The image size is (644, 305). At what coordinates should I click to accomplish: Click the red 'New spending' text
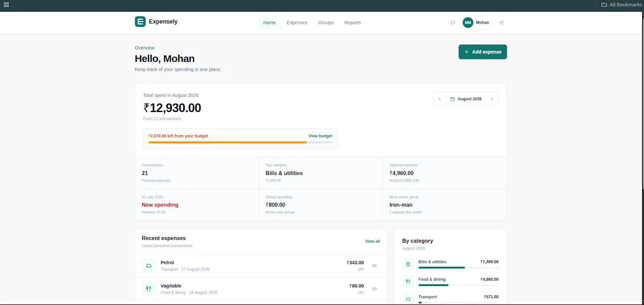pyautogui.click(x=160, y=205)
